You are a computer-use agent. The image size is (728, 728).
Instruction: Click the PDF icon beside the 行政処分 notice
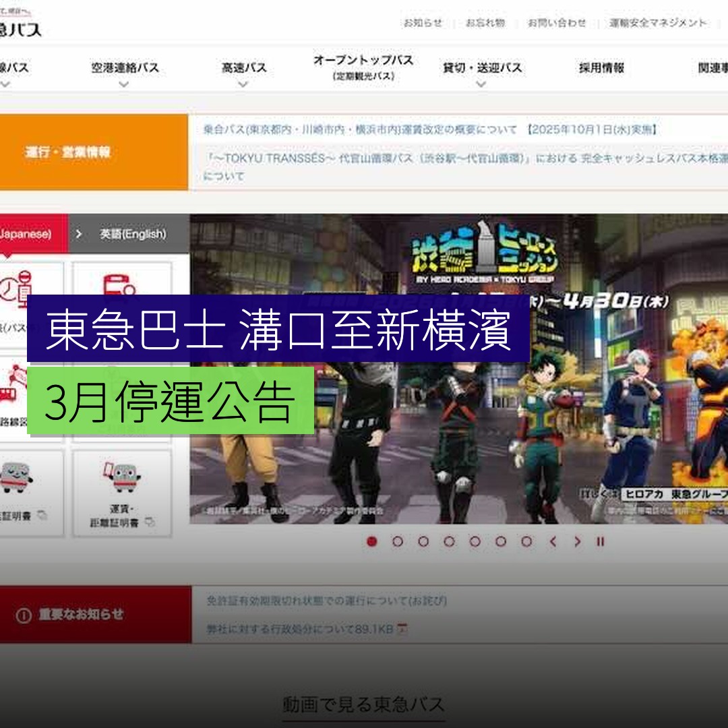(403, 628)
